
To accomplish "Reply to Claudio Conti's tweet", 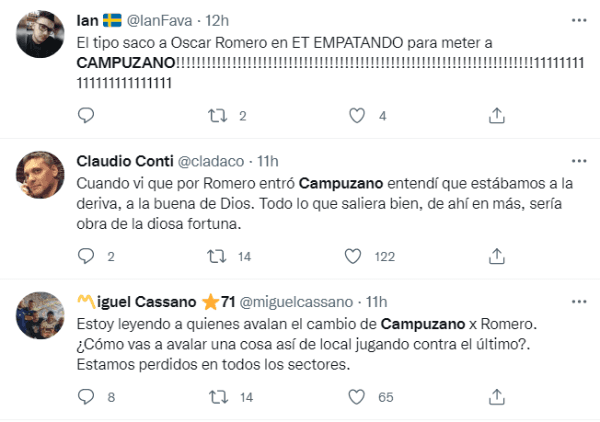I will (87, 256).
